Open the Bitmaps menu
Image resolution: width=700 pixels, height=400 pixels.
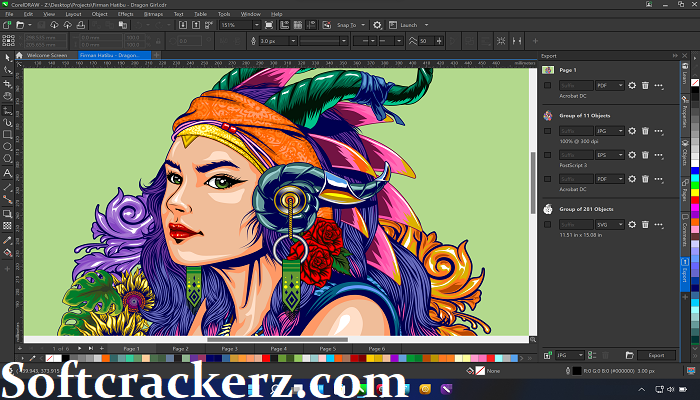[x=153, y=14]
